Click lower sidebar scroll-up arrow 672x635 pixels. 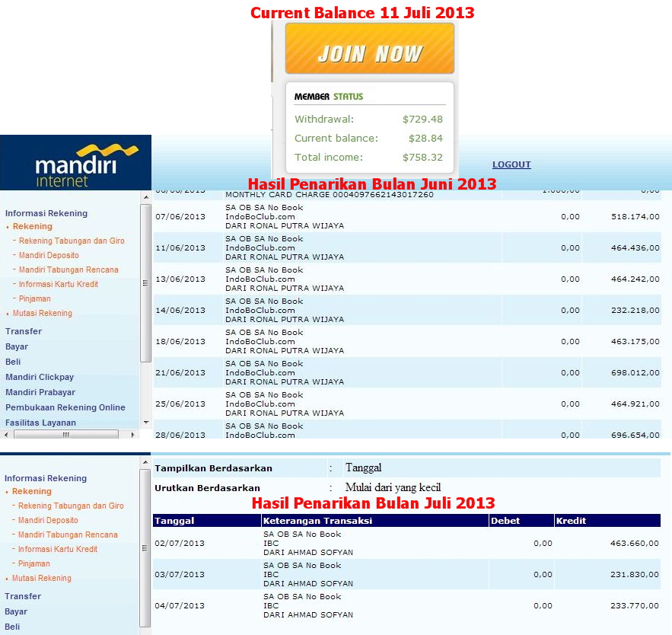coord(145,463)
